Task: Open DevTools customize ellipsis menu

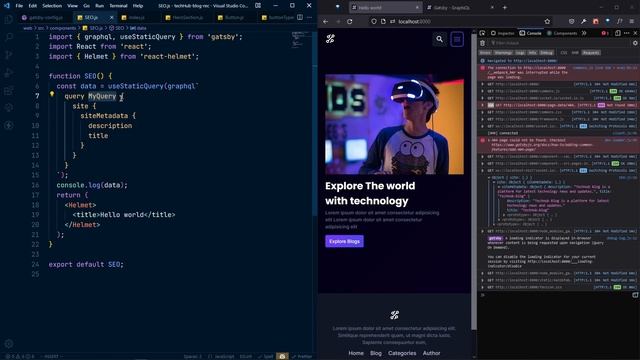Action: [627, 33]
